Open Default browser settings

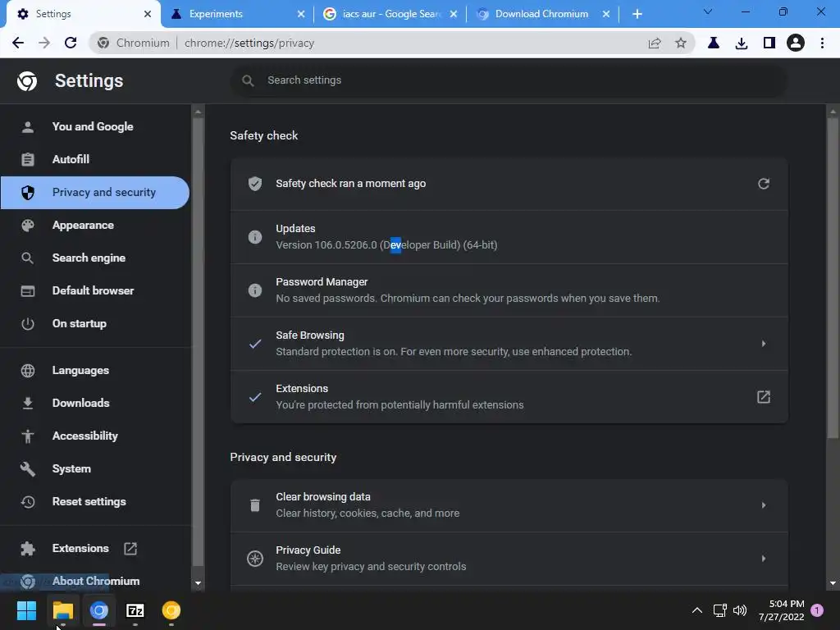pos(94,290)
